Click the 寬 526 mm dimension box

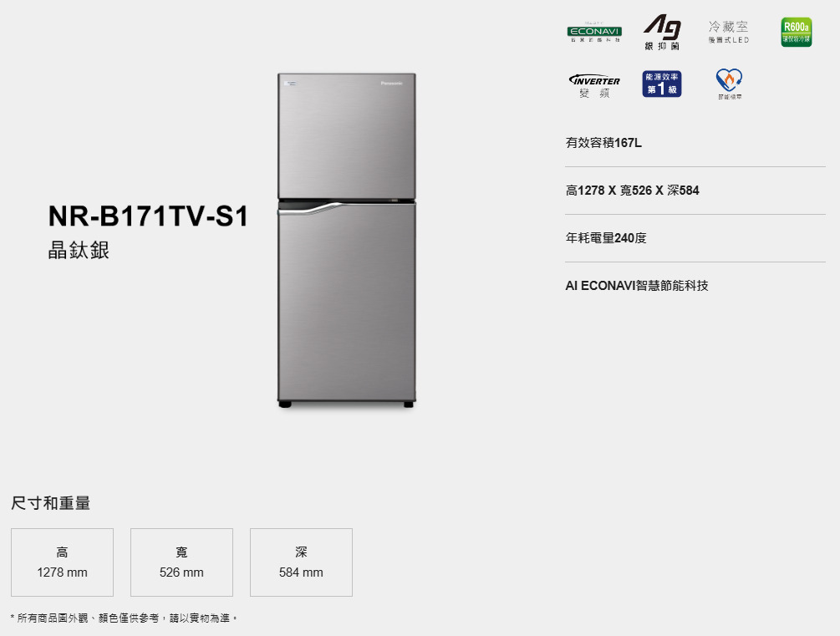(x=181, y=562)
